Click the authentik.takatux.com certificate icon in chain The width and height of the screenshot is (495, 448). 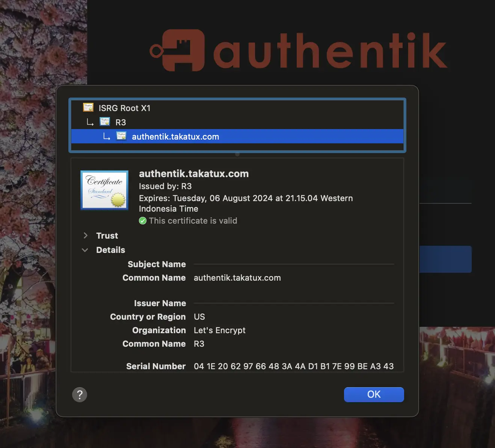click(x=121, y=136)
